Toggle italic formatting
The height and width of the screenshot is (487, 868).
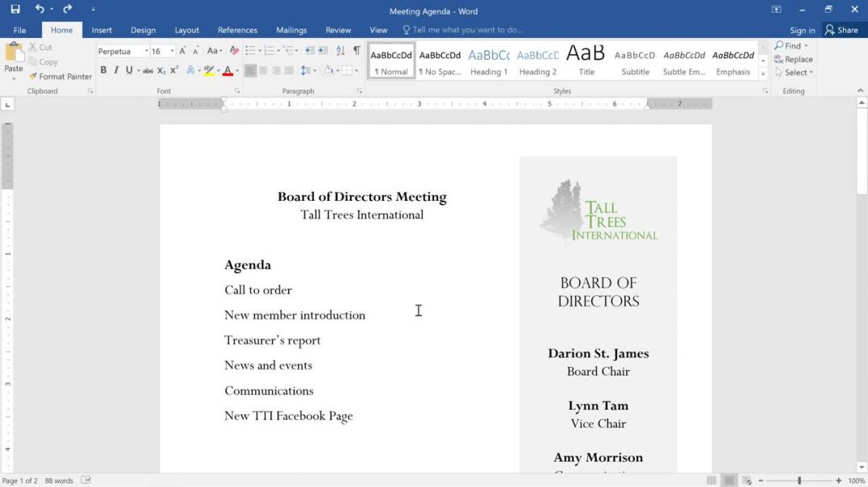coord(115,70)
